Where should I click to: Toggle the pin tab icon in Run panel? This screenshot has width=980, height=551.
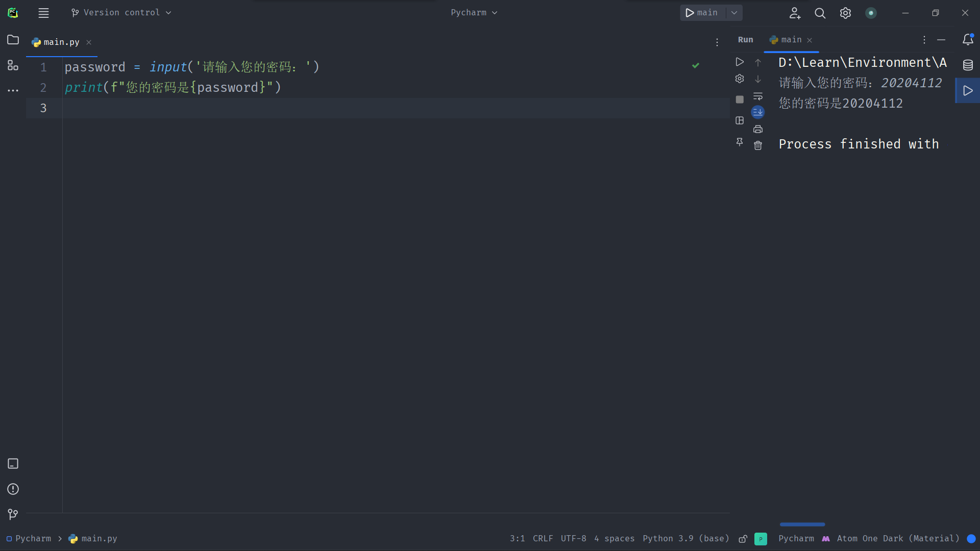pos(740,142)
